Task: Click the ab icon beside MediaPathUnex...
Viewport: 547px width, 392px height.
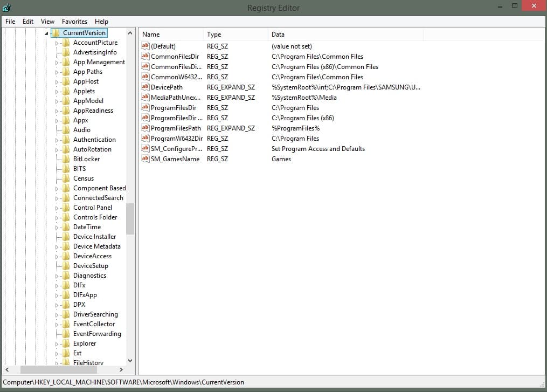Action: [145, 97]
